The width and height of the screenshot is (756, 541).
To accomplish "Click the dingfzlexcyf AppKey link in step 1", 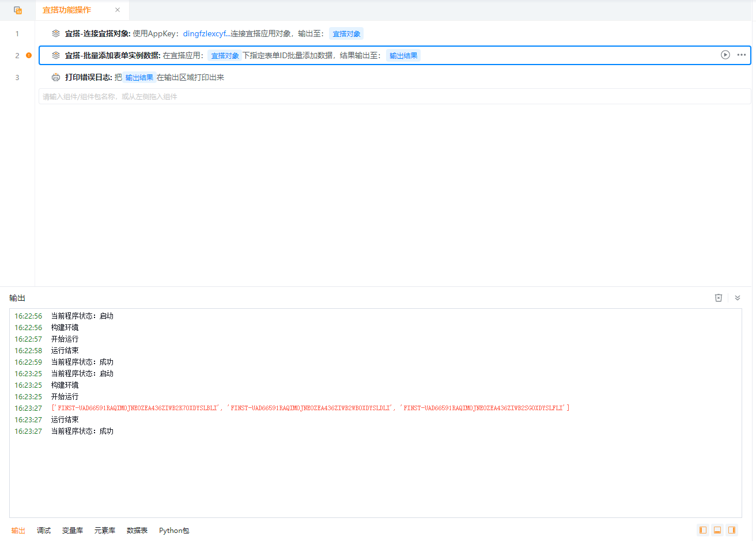I will 205,34.
